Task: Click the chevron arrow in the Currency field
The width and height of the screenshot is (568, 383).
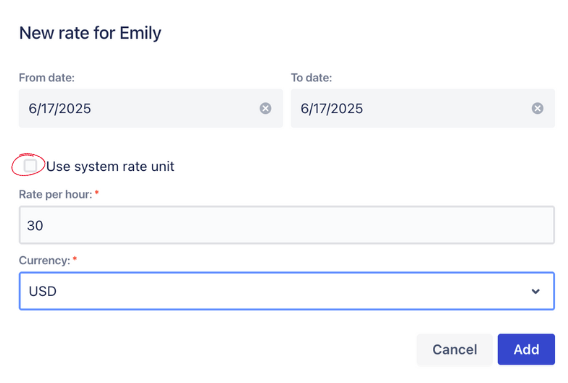Action: [x=535, y=291]
